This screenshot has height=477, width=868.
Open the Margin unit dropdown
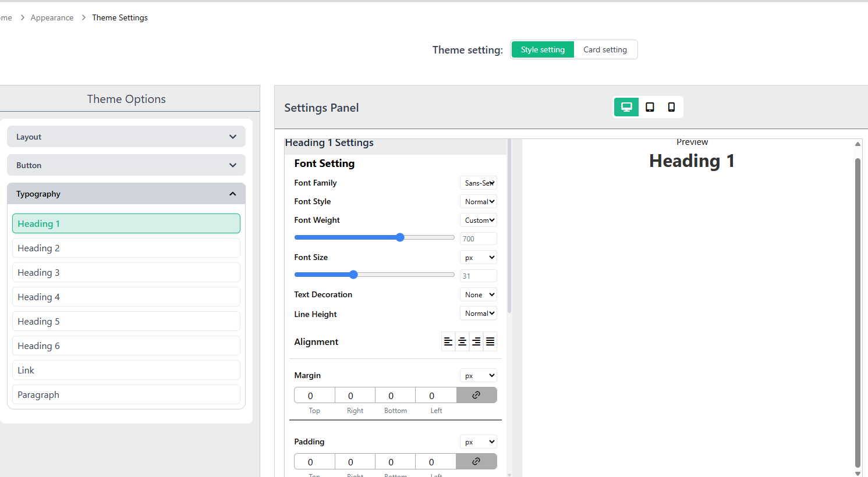pyautogui.click(x=479, y=375)
